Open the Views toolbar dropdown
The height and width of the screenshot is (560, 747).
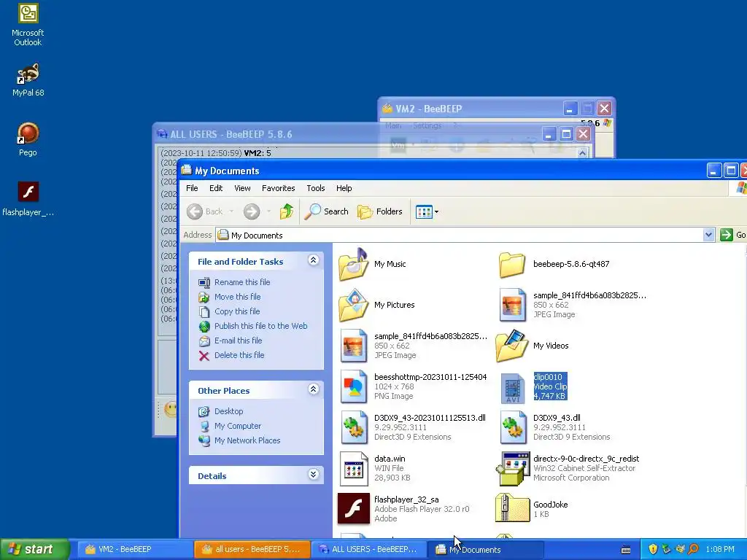click(427, 211)
